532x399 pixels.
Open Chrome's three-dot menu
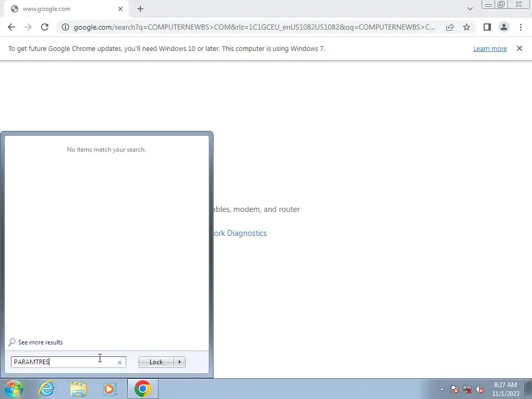point(521,27)
